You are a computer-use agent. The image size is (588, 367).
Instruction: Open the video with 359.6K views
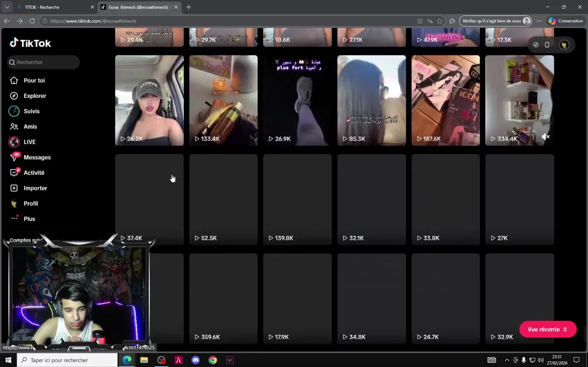(x=223, y=298)
